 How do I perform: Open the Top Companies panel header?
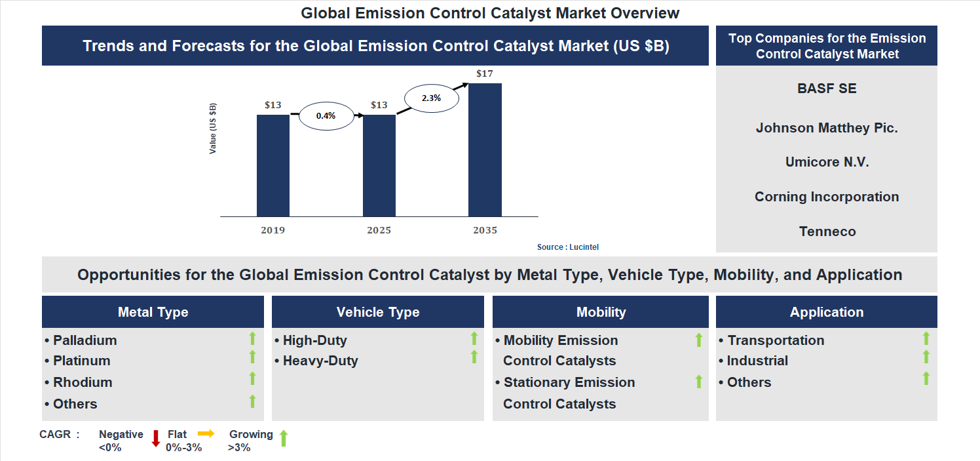click(826, 45)
